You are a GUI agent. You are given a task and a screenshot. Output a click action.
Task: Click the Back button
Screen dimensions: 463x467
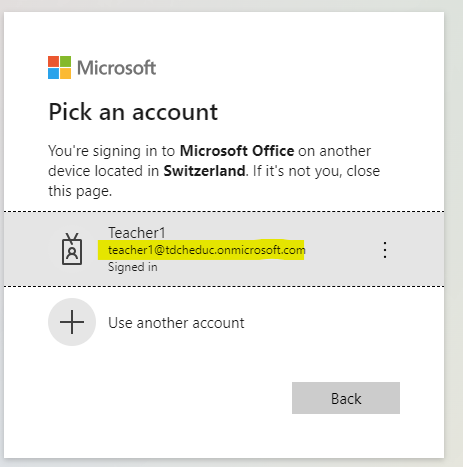[346, 398]
